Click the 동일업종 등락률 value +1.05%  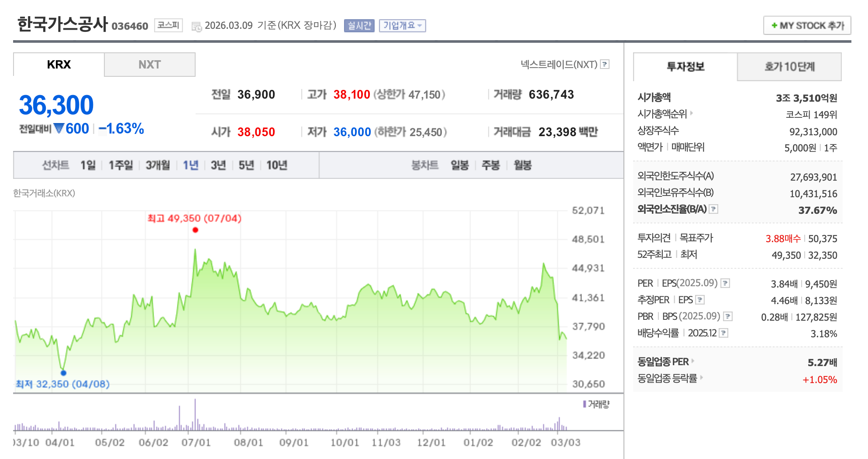pyautogui.click(x=820, y=379)
